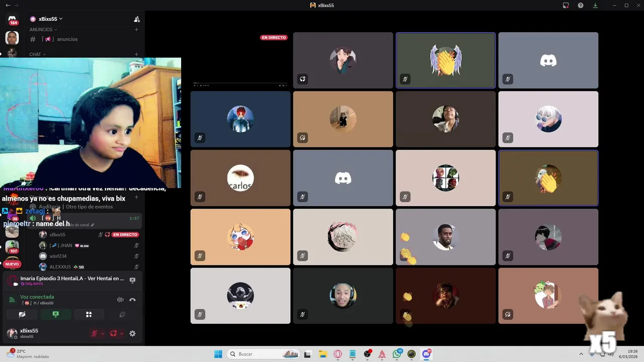Image resolution: width=644 pixels, height=362 pixels.
Task: Open Voz conectada connection details
Action: click(37, 297)
